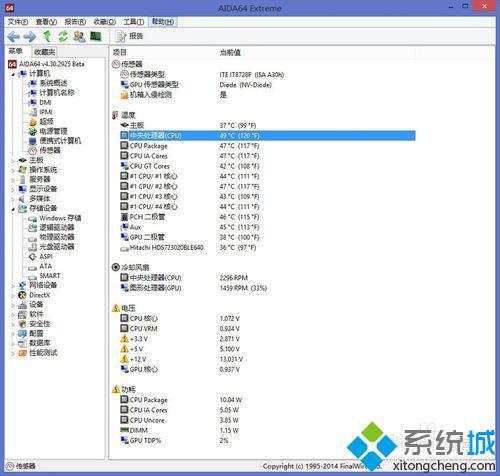Select 传感器 sensor icon in tree
The height and width of the screenshot is (476, 500).
(x=33, y=150)
